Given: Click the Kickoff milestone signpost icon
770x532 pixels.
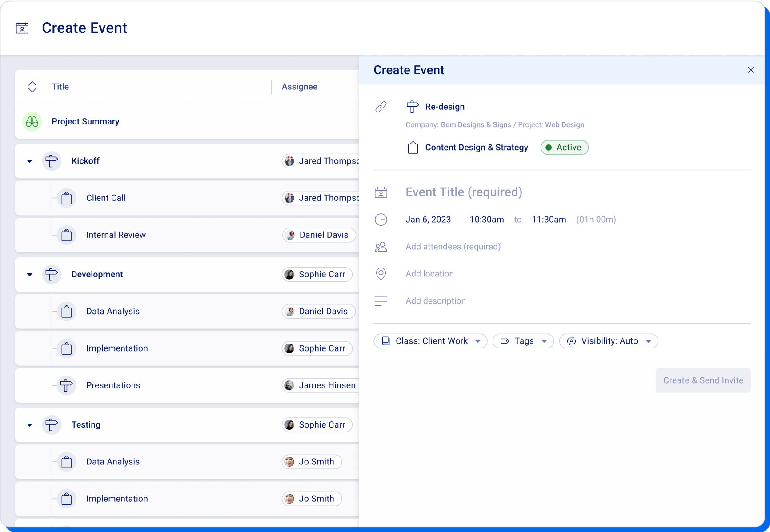Looking at the screenshot, I should [52, 161].
